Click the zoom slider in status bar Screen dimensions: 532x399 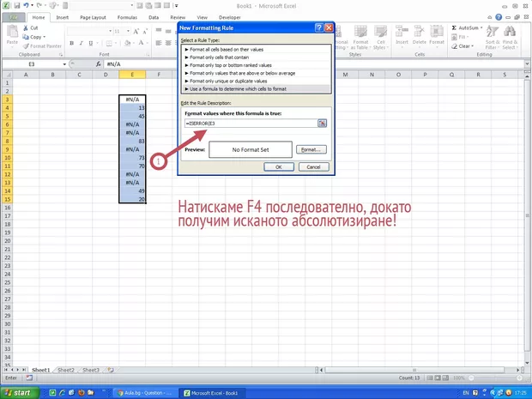tap(495, 378)
